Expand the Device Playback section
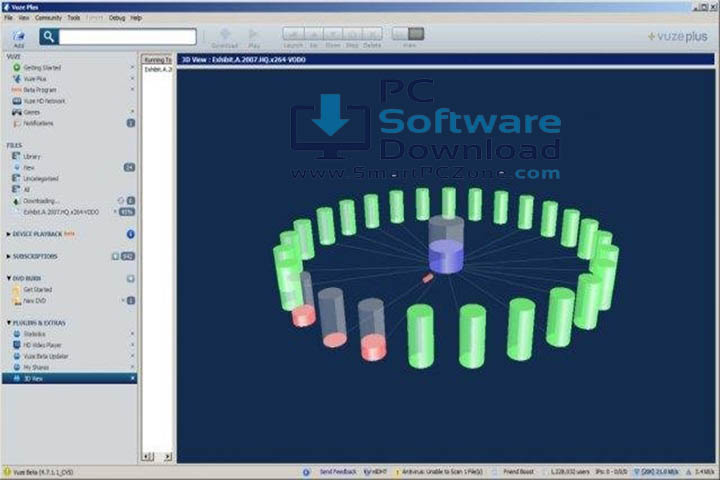Screen dimensions: 720x480 pos(8,234)
